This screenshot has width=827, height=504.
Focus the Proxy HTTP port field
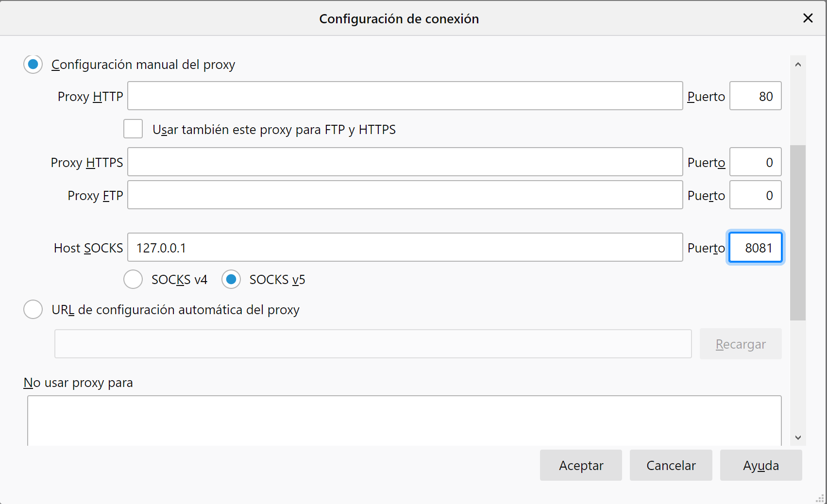pyautogui.click(x=755, y=96)
